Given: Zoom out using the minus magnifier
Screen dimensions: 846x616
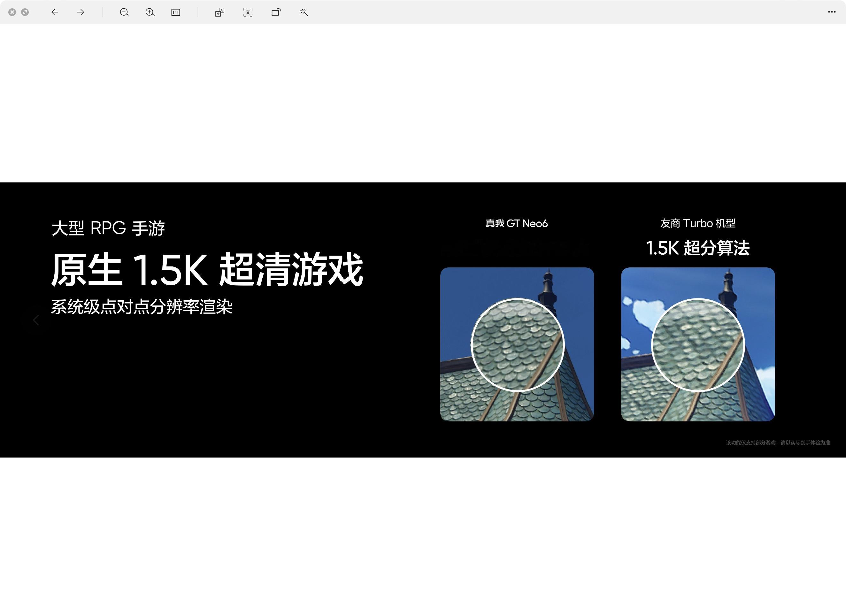Looking at the screenshot, I should click(124, 12).
